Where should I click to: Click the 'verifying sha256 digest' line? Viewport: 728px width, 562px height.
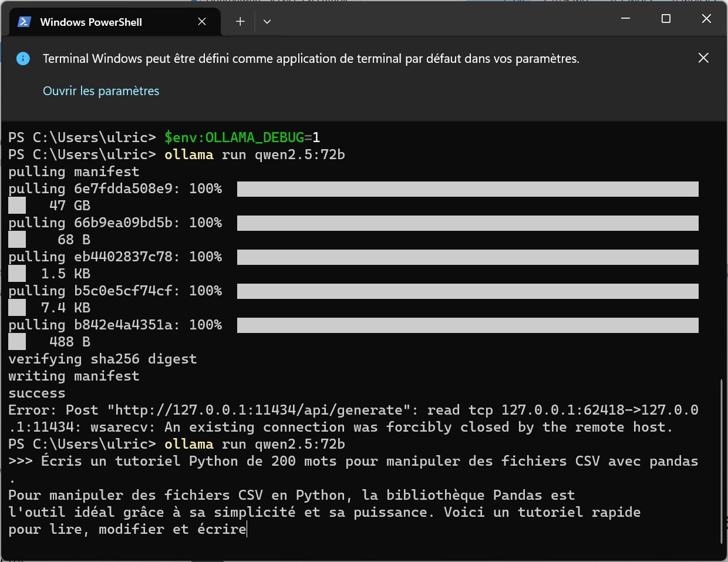click(x=103, y=359)
